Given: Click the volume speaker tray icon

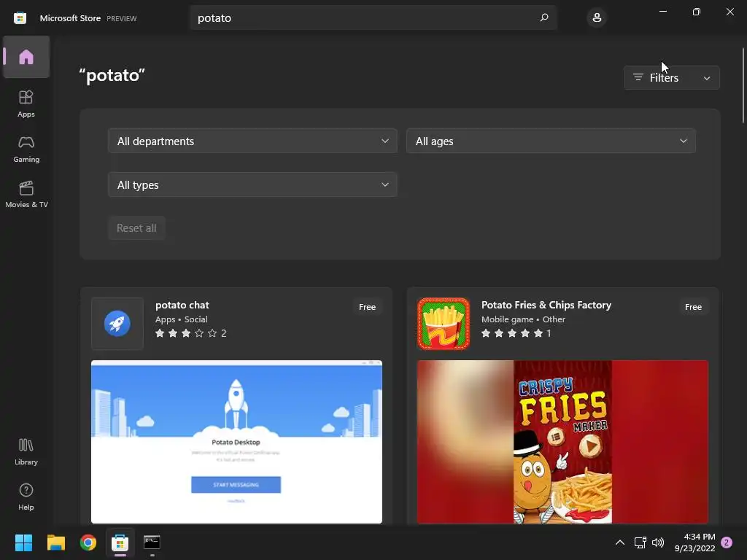Looking at the screenshot, I should coord(658,542).
